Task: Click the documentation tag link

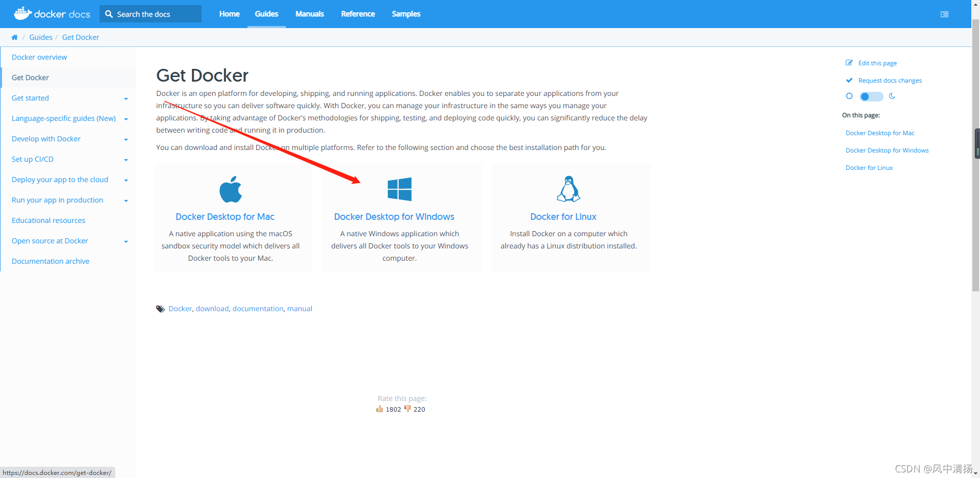Action: tap(258, 309)
